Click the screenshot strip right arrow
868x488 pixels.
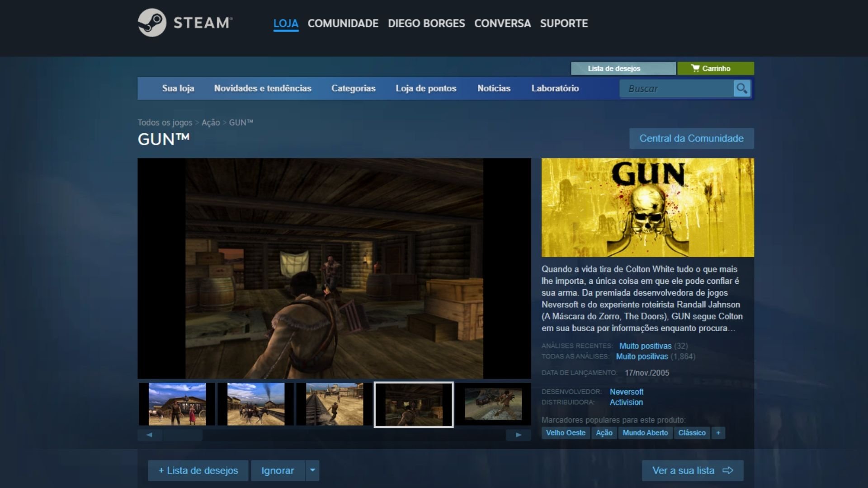519,435
